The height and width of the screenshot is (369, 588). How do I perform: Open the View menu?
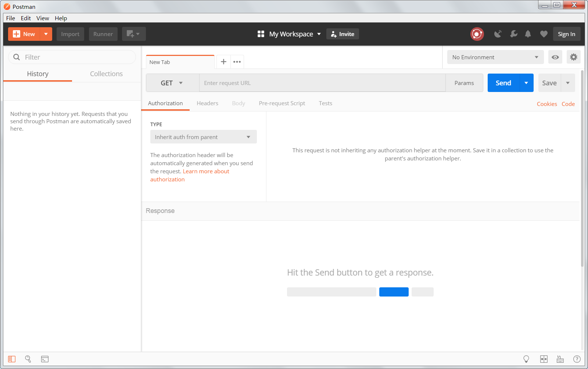coord(43,18)
